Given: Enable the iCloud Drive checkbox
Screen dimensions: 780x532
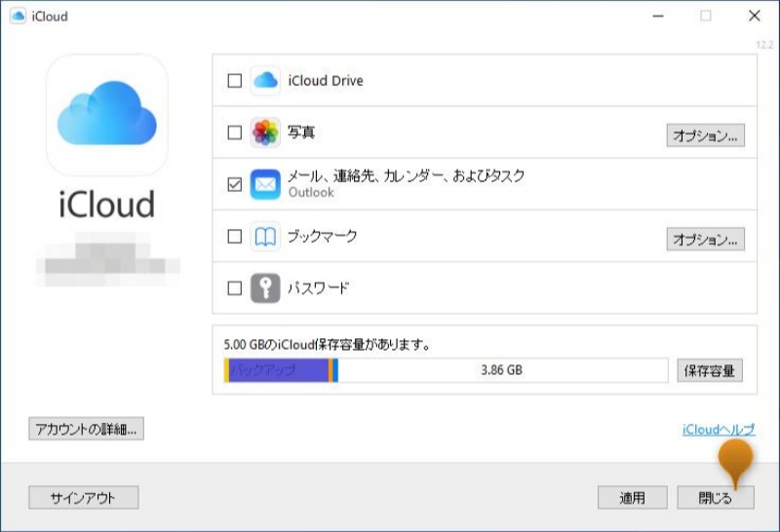Looking at the screenshot, I should pos(234,81).
